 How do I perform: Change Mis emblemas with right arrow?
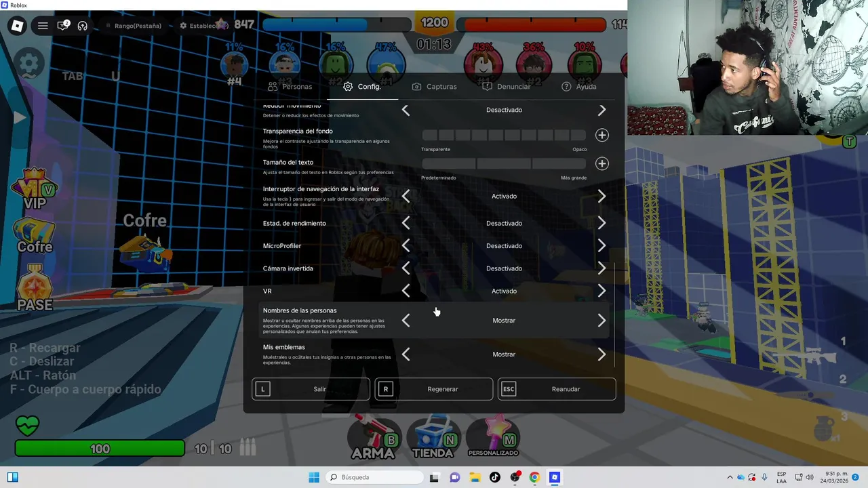coord(602,354)
